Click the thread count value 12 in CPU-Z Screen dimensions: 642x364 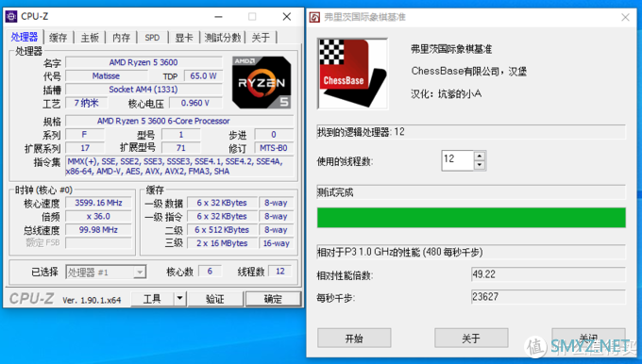coord(280,272)
